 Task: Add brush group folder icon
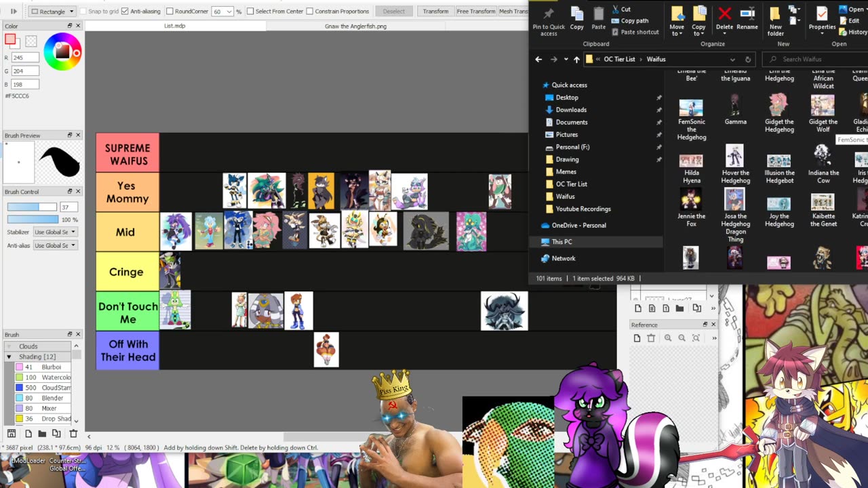point(42,434)
